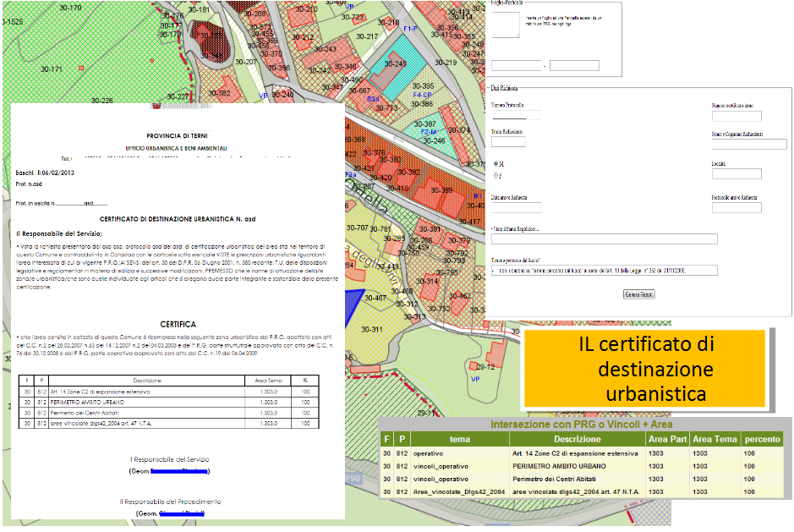Click the 'PROVINCIA DI TERNI' heading in the certificate

(x=178, y=136)
